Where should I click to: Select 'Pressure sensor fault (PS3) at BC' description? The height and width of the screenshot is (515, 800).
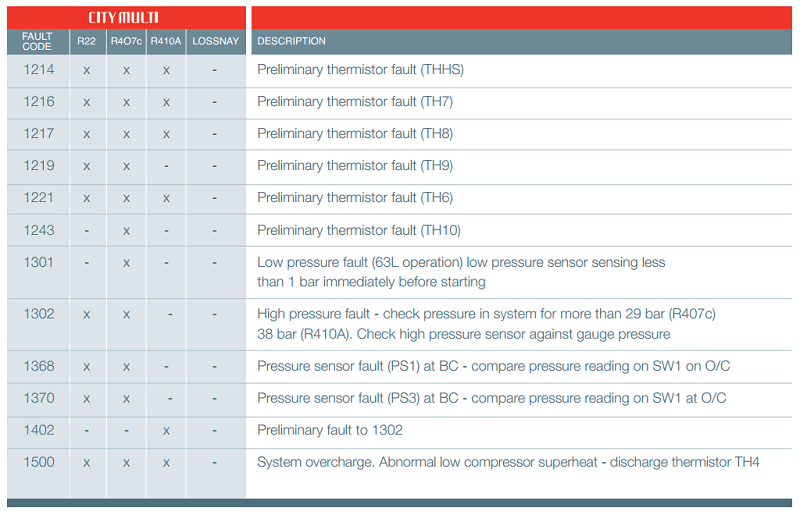pos(492,398)
